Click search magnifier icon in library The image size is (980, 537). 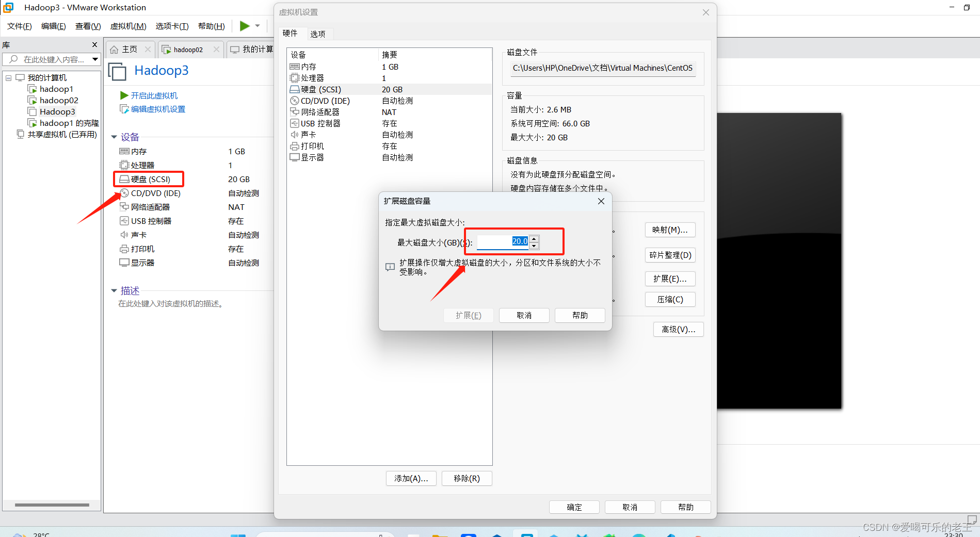tap(14, 59)
